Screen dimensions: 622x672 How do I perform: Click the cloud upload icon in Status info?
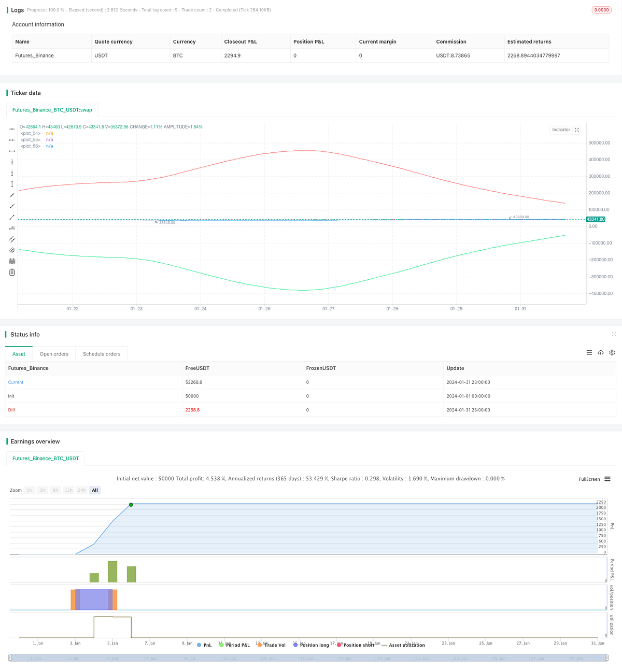pyautogui.click(x=601, y=352)
